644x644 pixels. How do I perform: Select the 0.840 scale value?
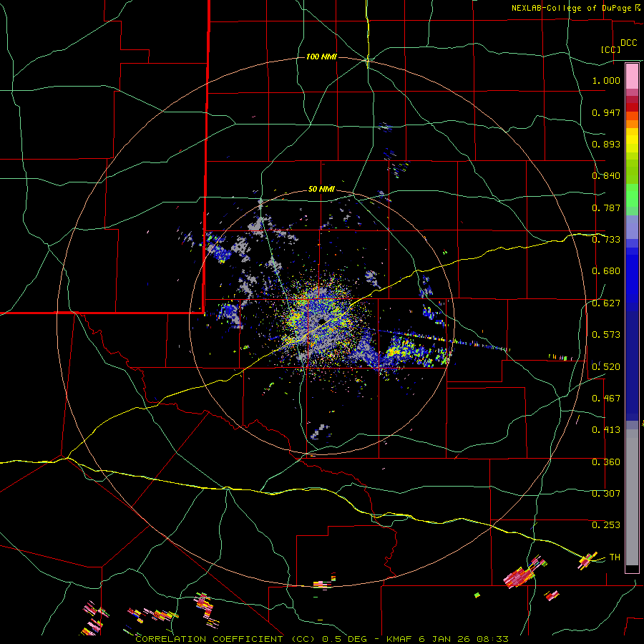(606, 176)
